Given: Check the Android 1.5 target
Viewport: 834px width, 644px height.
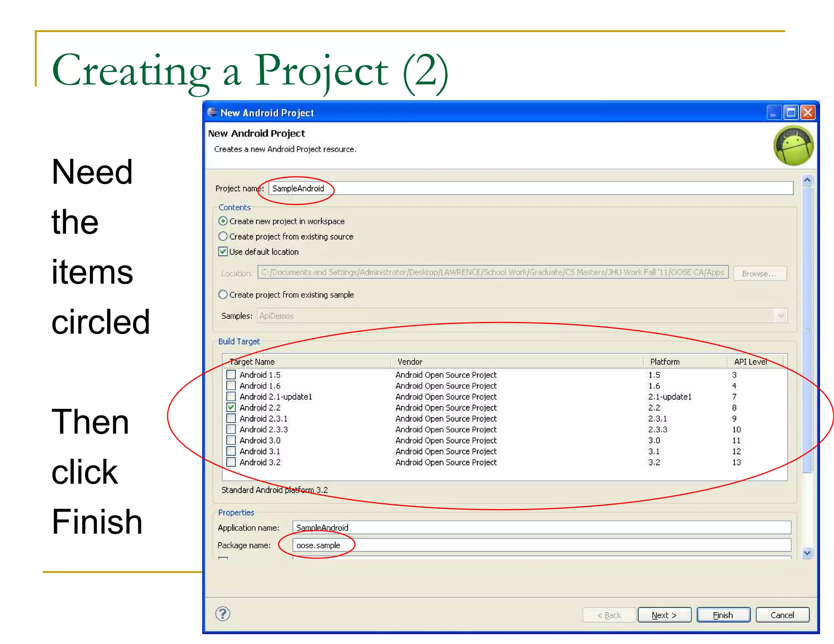Looking at the screenshot, I should point(231,374).
